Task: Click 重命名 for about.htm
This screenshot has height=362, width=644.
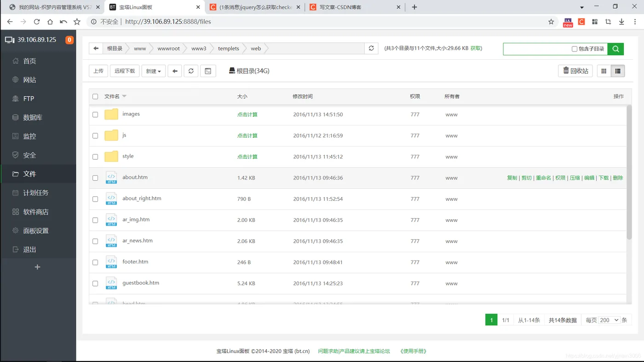Action: [543, 178]
